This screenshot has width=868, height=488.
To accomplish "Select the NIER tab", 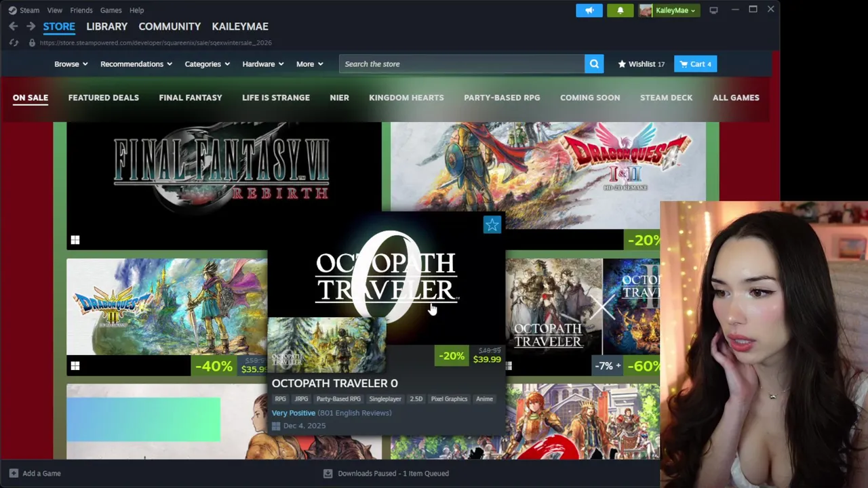I will pos(339,98).
